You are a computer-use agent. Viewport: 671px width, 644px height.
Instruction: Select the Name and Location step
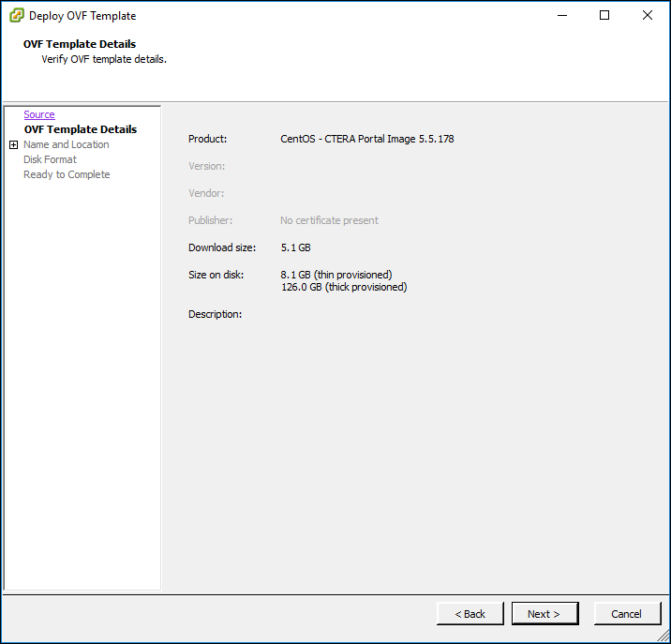(x=67, y=144)
